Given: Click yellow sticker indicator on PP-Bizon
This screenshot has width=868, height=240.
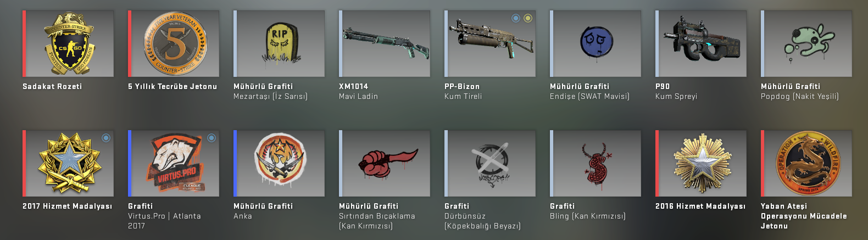Looking at the screenshot, I should tap(528, 18).
